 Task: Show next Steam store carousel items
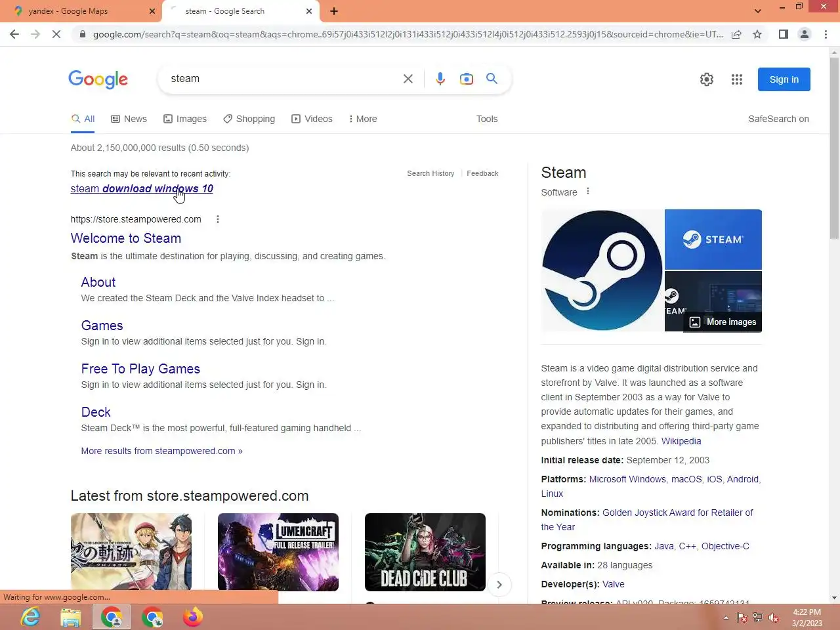[x=499, y=584]
